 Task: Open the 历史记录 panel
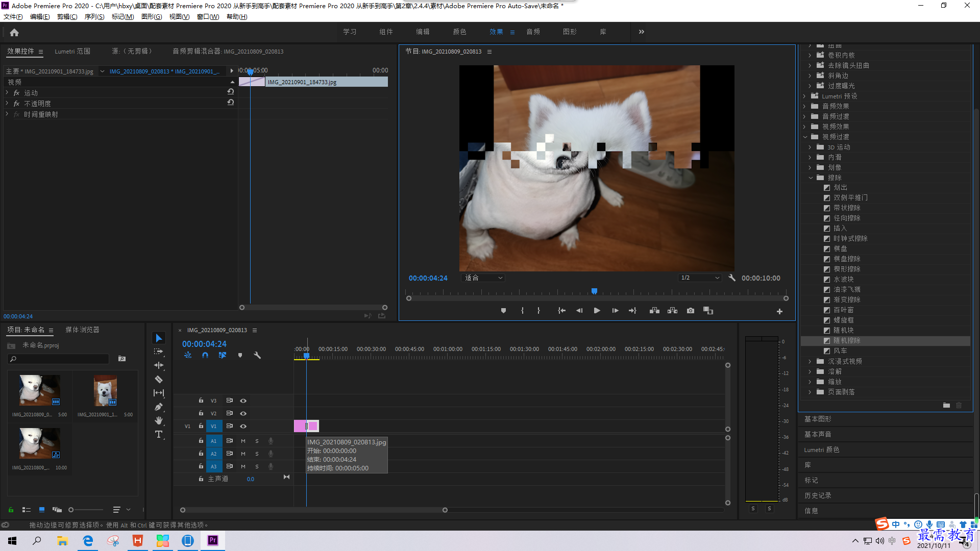(818, 495)
